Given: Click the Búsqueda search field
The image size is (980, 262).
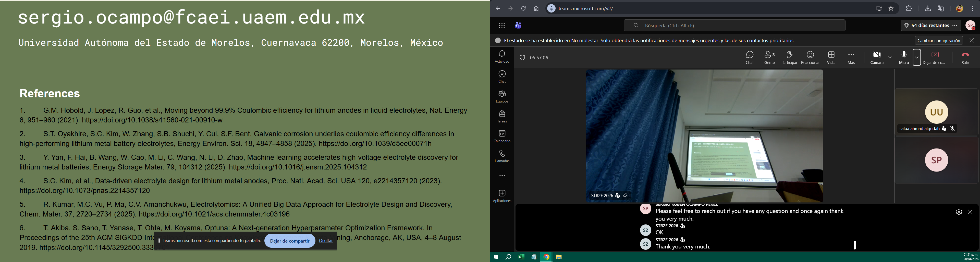Looking at the screenshot, I should pyautogui.click(x=734, y=26).
